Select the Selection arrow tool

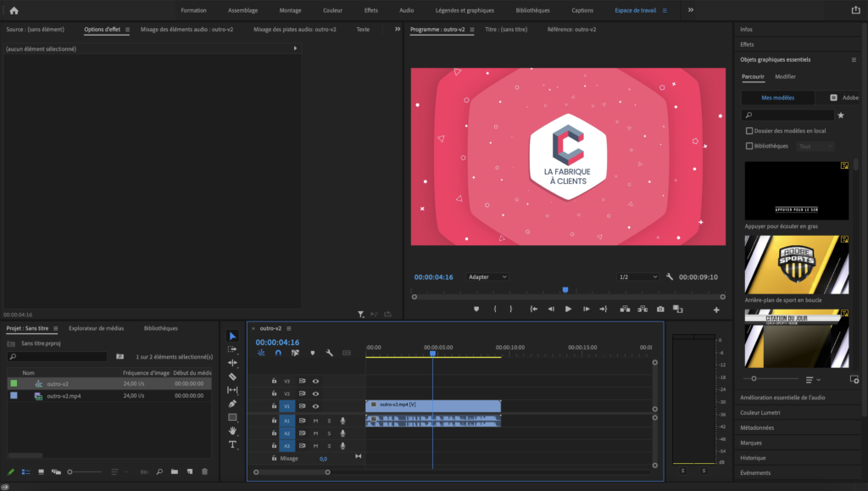pyautogui.click(x=232, y=336)
